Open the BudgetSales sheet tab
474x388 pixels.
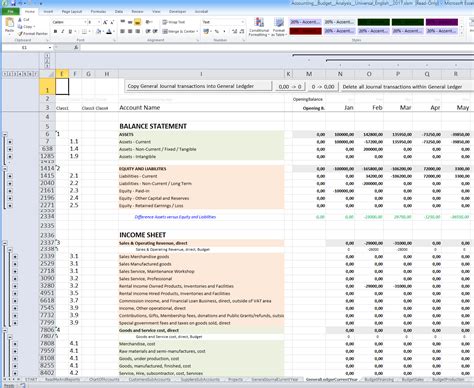(413, 379)
